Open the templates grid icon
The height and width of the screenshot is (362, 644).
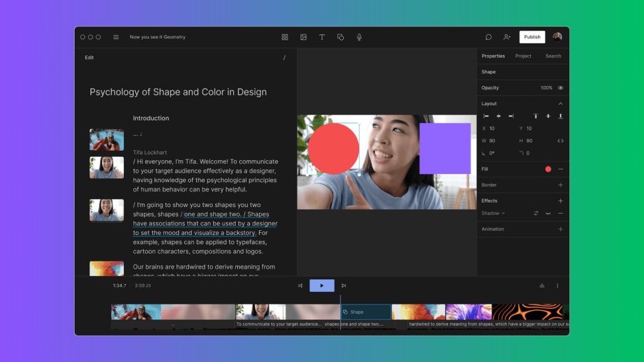285,37
